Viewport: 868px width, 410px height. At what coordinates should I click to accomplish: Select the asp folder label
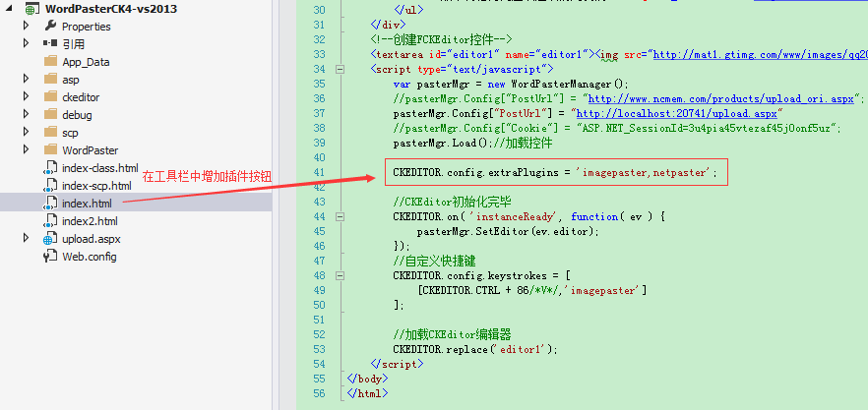click(71, 80)
